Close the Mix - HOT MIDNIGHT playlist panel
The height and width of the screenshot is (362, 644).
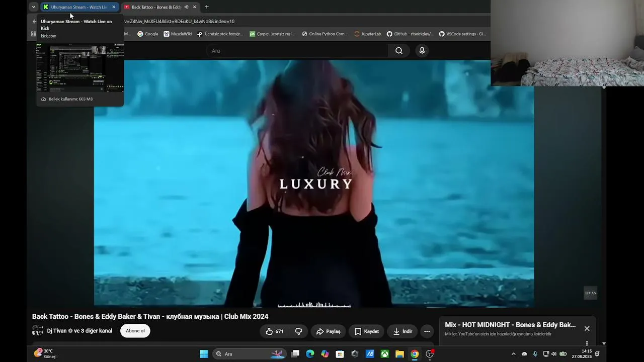click(587, 328)
